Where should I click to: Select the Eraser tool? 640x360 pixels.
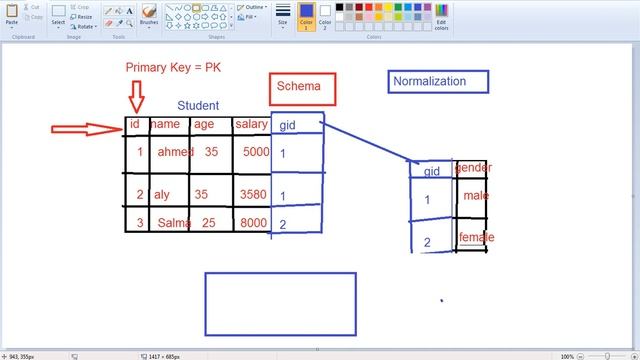tap(108, 23)
